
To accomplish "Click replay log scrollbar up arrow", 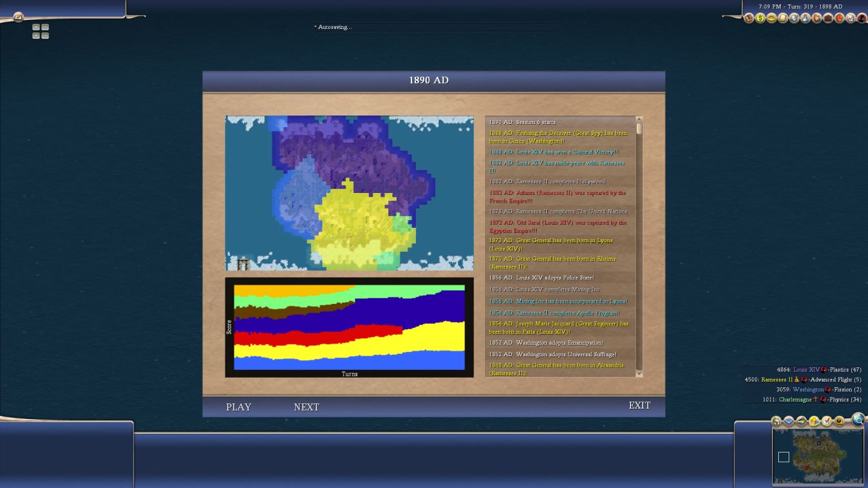I will point(639,119).
